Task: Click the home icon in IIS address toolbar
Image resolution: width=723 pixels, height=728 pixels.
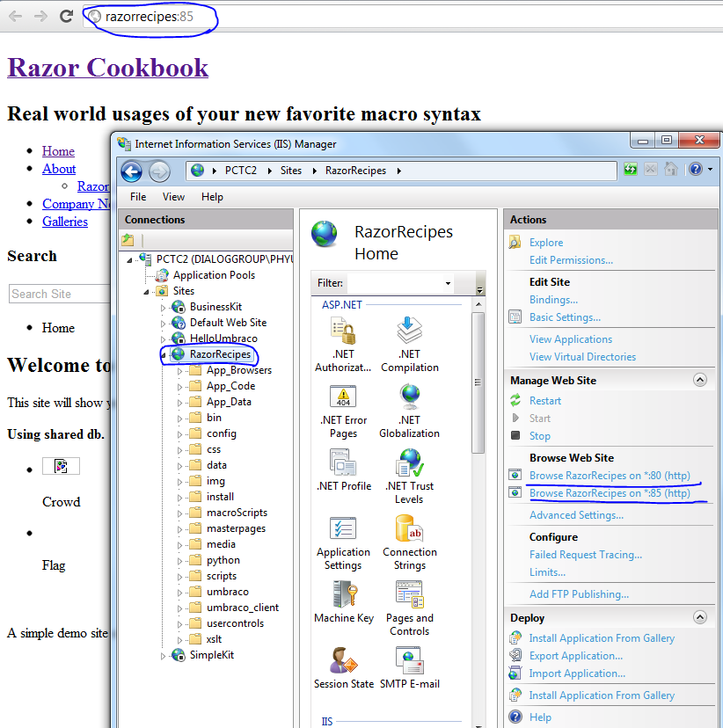Action: click(x=670, y=170)
